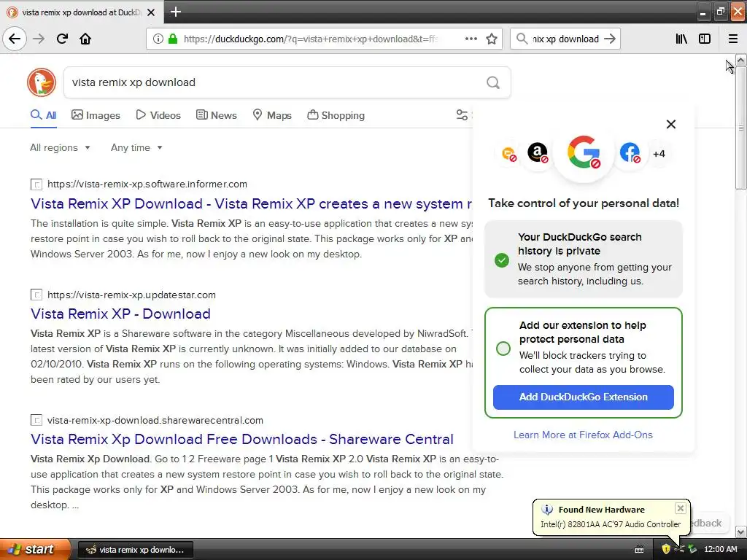Focus the browser address bar URL

click(309, 39)
